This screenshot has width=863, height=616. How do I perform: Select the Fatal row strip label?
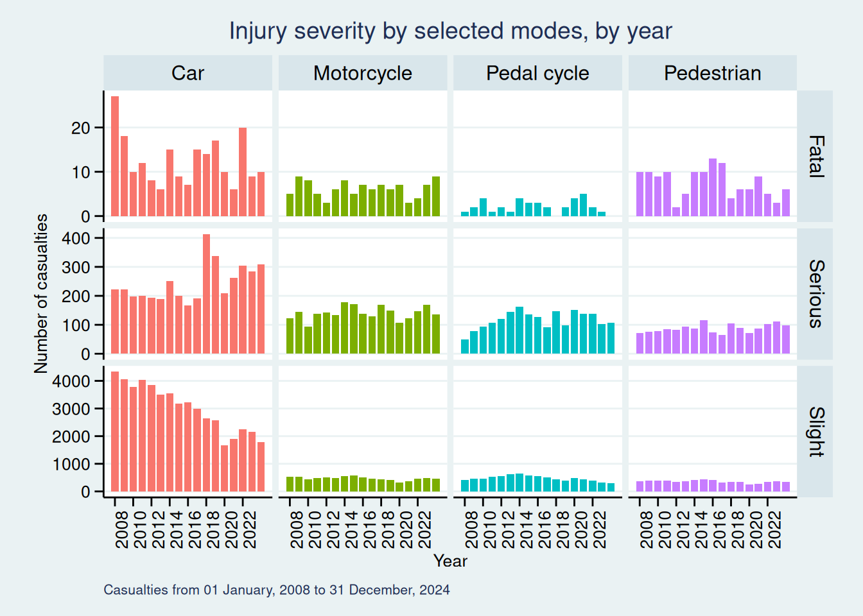(815, 157)
